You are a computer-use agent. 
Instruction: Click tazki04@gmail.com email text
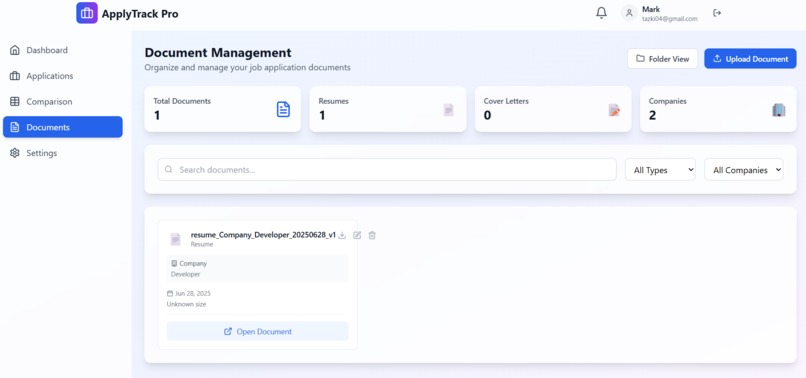670,19
